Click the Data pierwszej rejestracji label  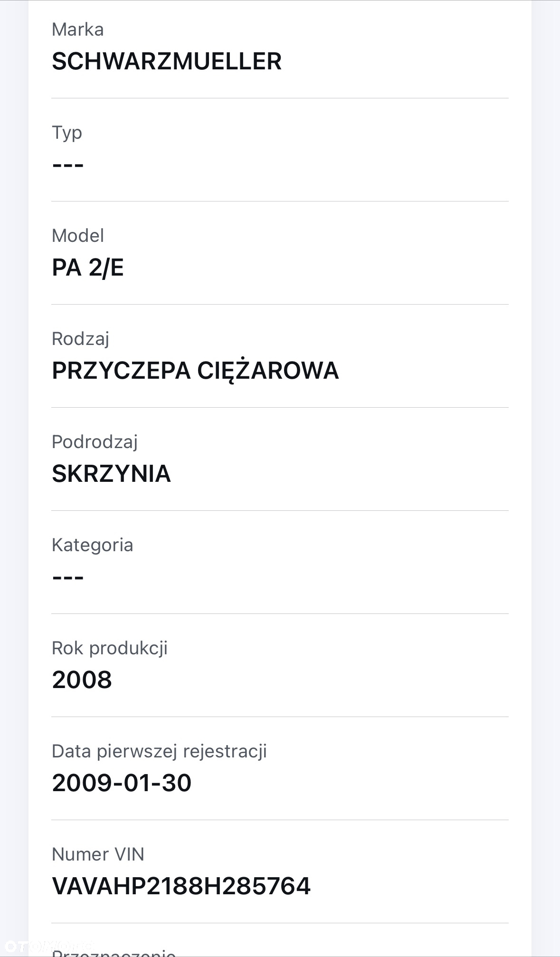click(159, 752)
